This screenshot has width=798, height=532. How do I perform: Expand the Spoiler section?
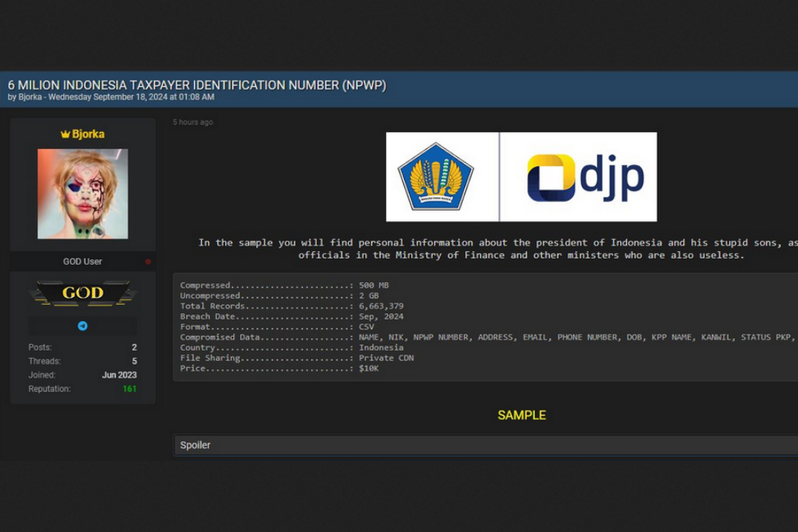[486, 445]
